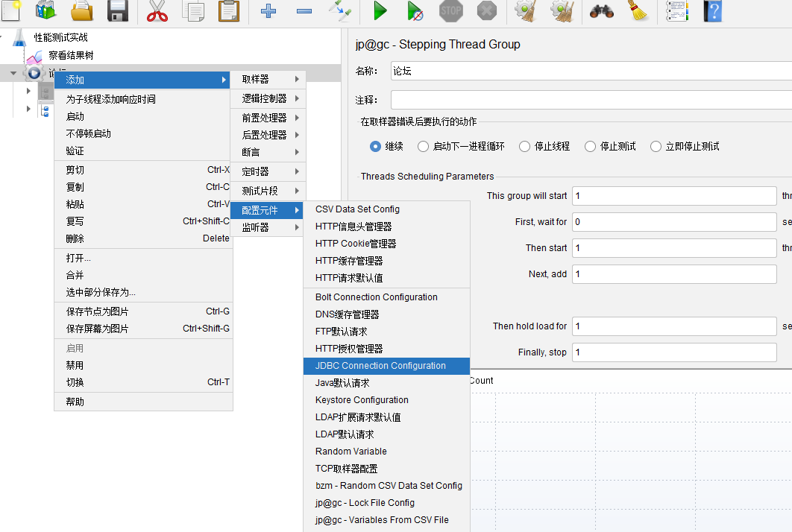Click the blue plus Expand All icon
The height and width of the screenshot is (532, 792).
click(x=268, y=10)
